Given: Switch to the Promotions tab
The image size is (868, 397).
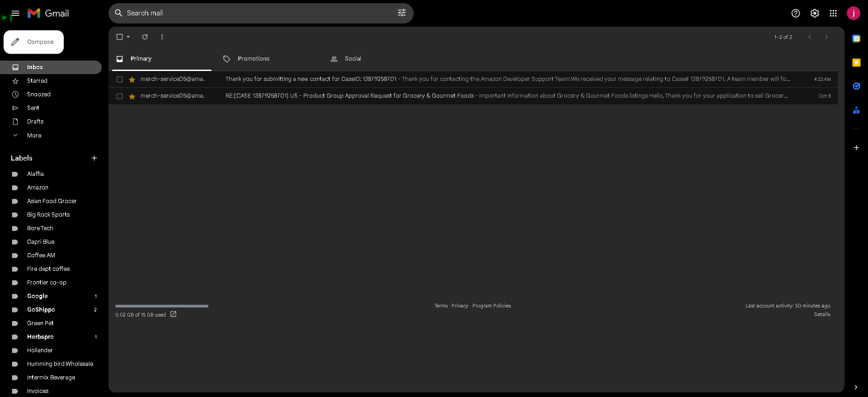Looking at the screenshot, I should 265,59.
